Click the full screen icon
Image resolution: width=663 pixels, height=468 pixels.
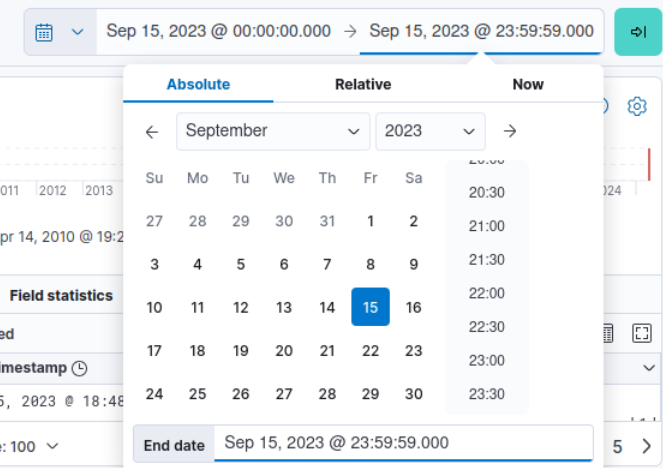(x=642, y=333)
